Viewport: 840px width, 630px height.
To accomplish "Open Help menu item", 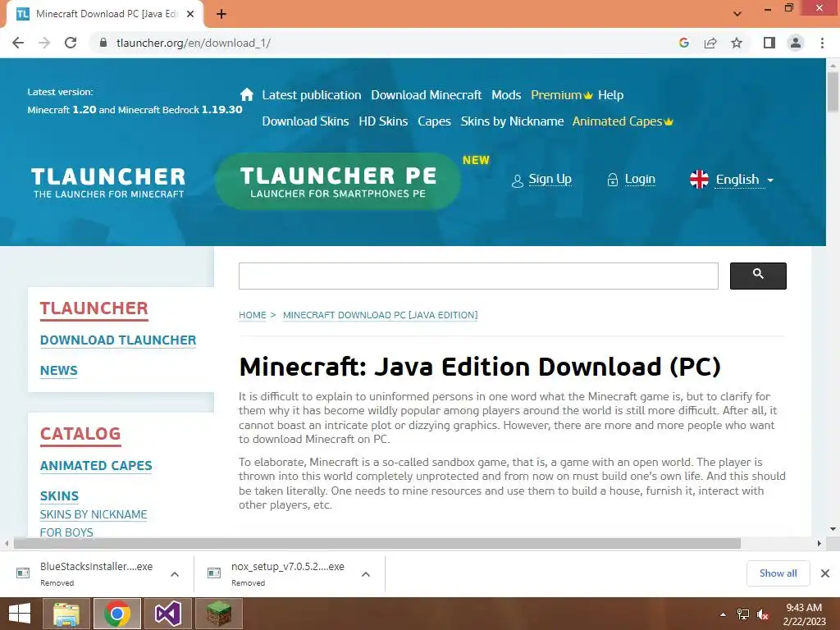I will coord(610,95).
